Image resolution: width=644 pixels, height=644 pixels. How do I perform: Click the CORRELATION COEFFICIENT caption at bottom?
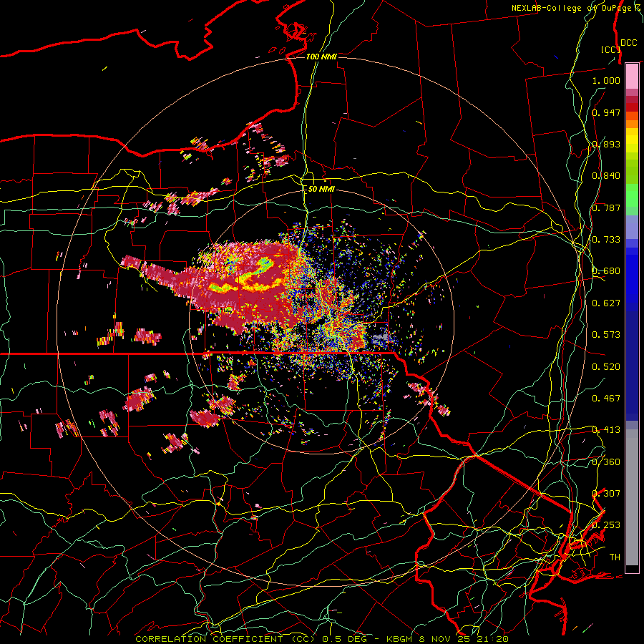coord(322,639)
